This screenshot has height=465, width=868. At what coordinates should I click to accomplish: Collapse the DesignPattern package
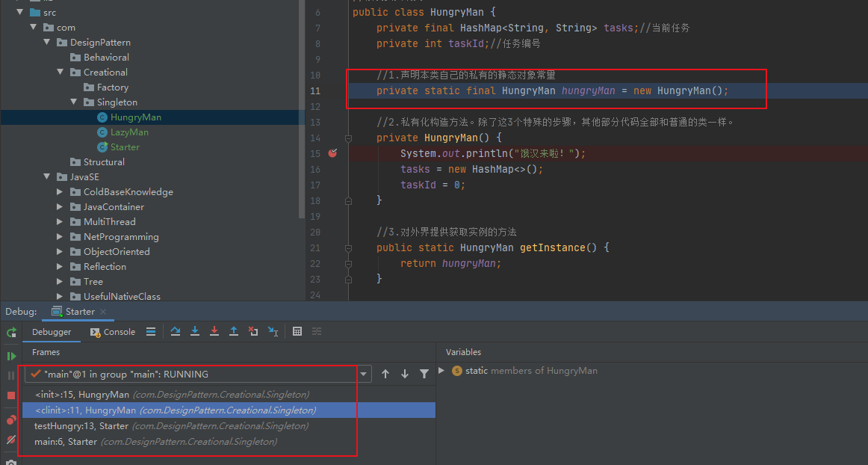47,42
